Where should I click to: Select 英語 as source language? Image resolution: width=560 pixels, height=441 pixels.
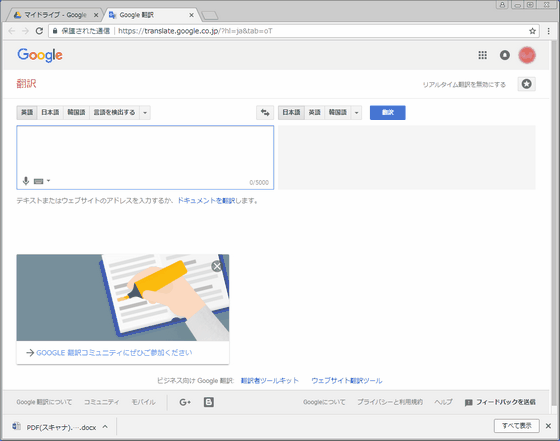pos(27,112)
